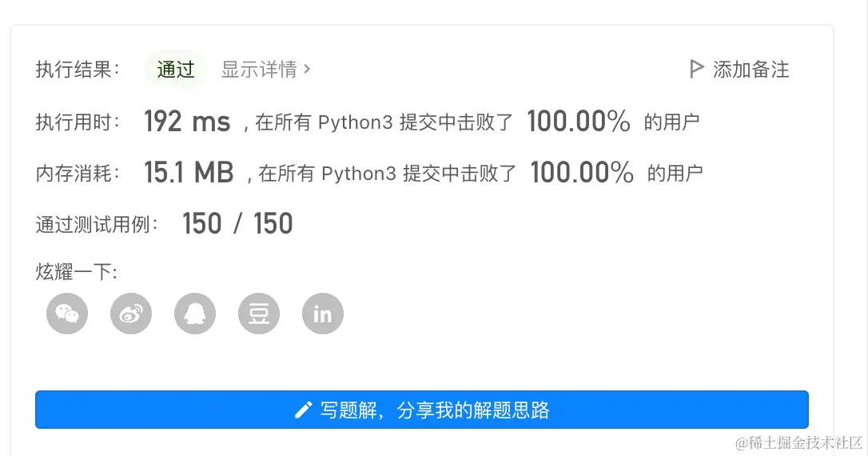The width and height of the screenshot is (868, 456).
Task: Click the green 通过 status badge
Action: [x=176, y=70]
